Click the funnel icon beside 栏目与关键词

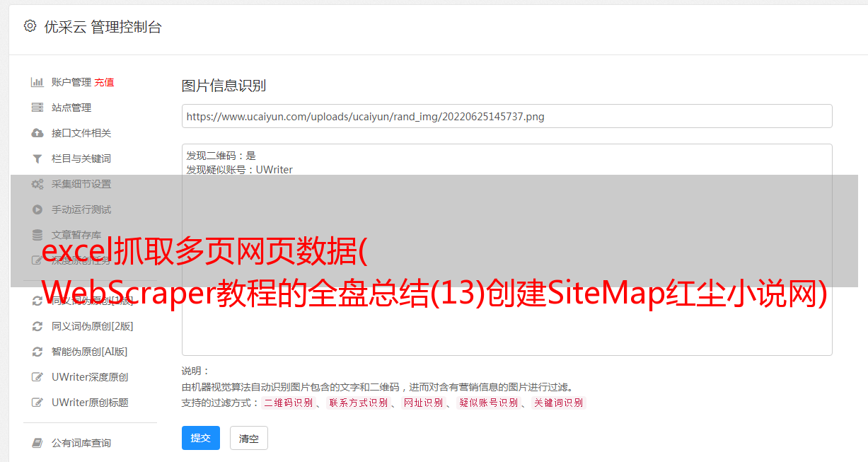[x=37, y=158]
